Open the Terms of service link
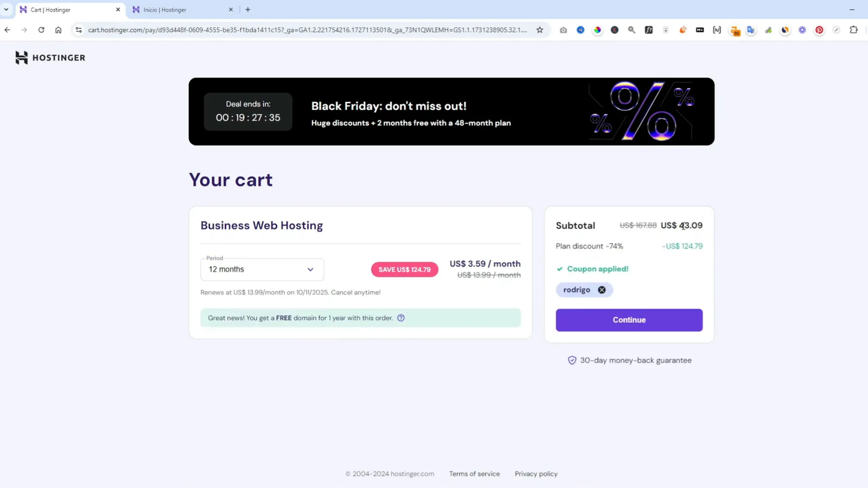Image resolution: width=868 pixels, height=488 pixels. 474,474
